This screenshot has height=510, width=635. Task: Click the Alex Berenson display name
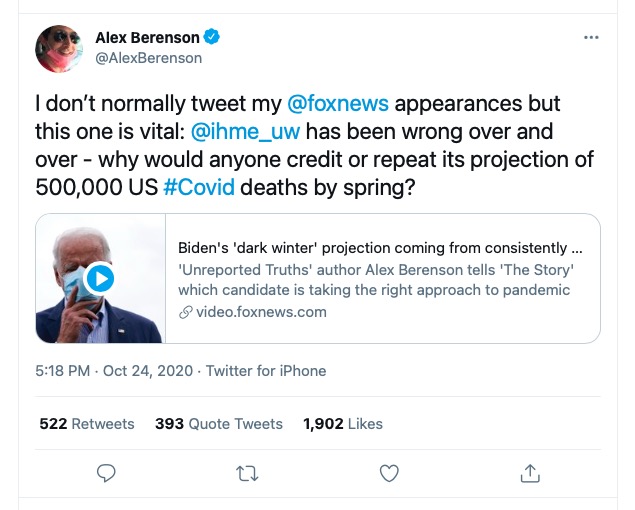click(x=147, y=38)
